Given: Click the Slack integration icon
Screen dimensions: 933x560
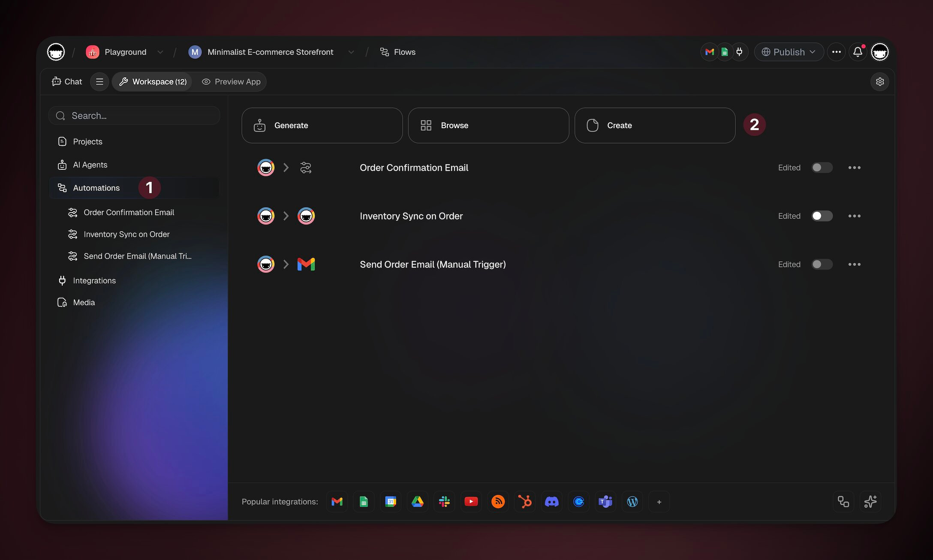Looking at the screenshot, I should [444, 501].
